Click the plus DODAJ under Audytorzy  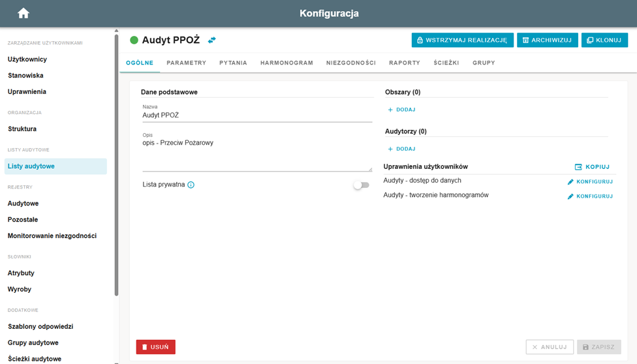tap(401, 149)
